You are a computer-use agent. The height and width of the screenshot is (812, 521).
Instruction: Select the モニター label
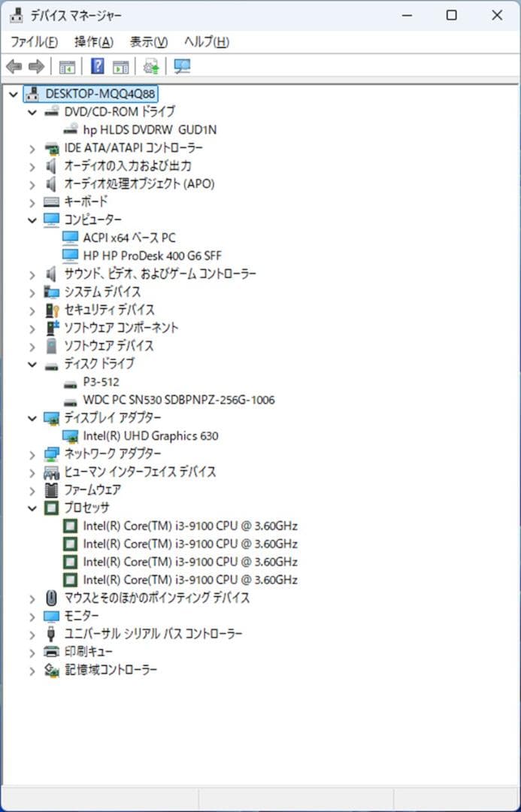click(x=81, y=617)
